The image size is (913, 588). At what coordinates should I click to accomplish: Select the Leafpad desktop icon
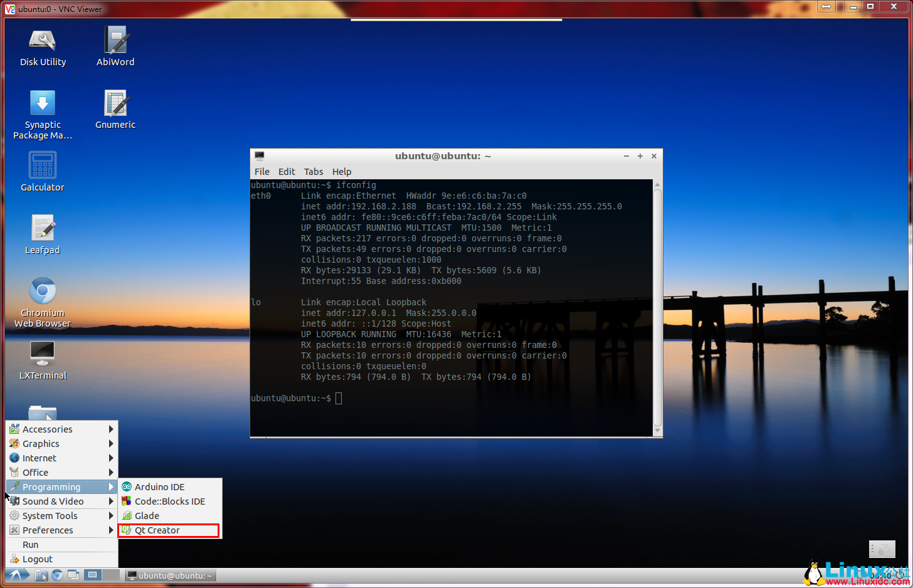point(43,234)
